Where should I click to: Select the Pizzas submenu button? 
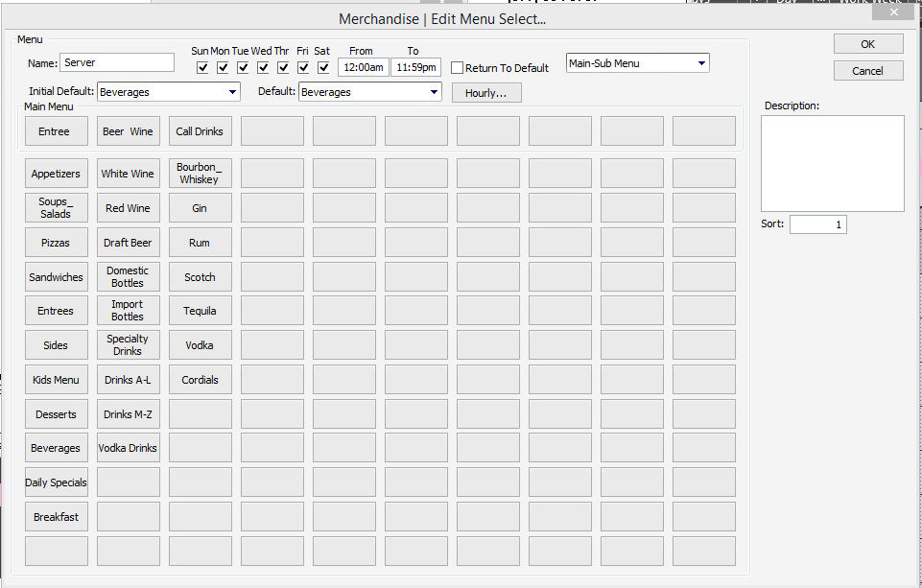(57, 243)
